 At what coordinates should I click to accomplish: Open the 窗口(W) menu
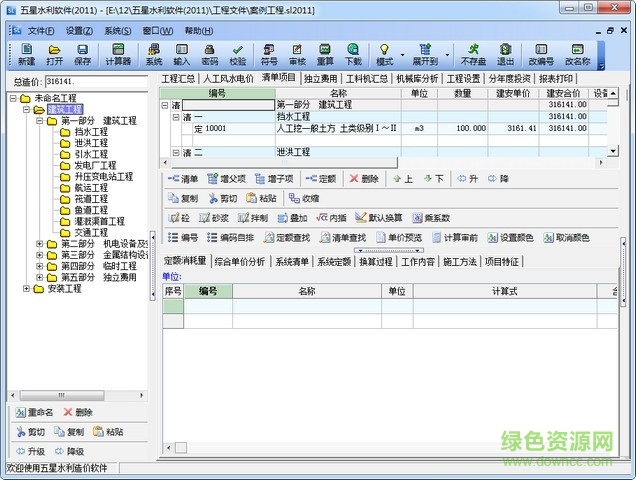[158, 31]
